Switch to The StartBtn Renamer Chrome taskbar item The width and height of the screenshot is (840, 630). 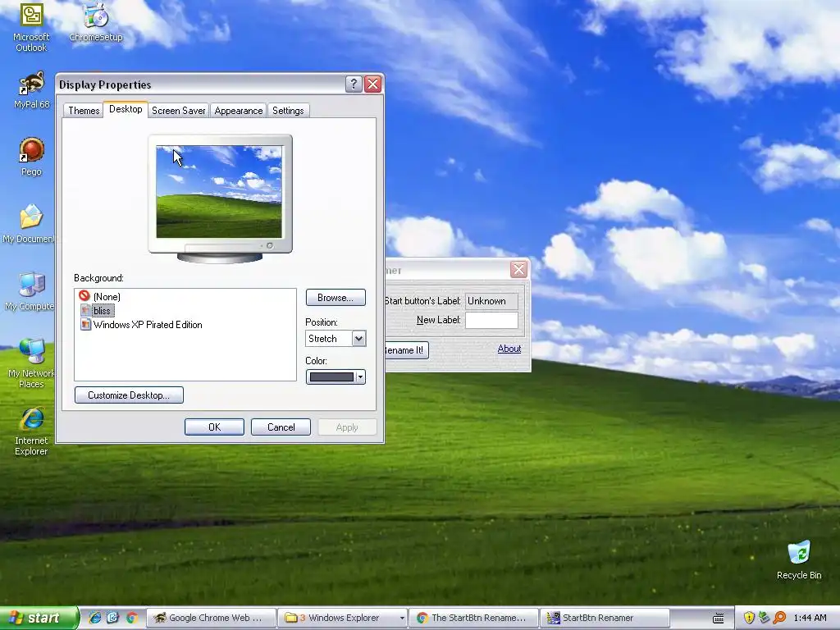(x=473, y=618)
